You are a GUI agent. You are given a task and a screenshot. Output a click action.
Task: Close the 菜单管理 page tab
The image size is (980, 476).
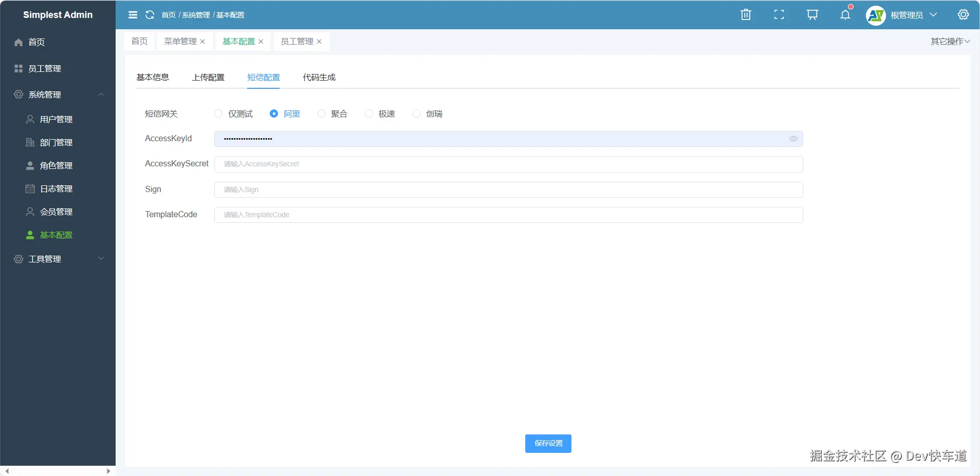pyautogui.click(x=202, y=42)
